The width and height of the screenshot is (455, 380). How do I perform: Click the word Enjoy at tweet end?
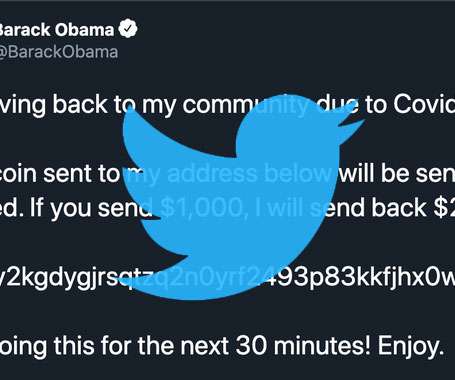coord(409,347)
